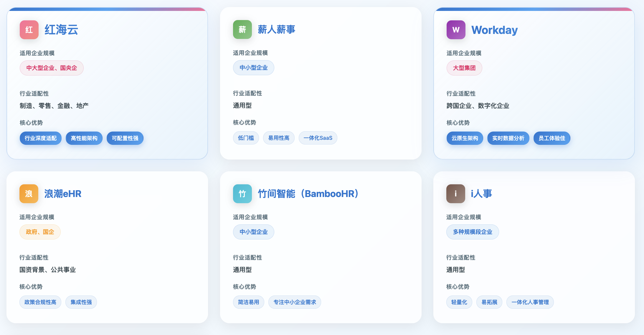The width and height of the screenshot is (644, 335).
Task: Open the 竹间智能 (BambooHR) title
Action: coord(308,194)
